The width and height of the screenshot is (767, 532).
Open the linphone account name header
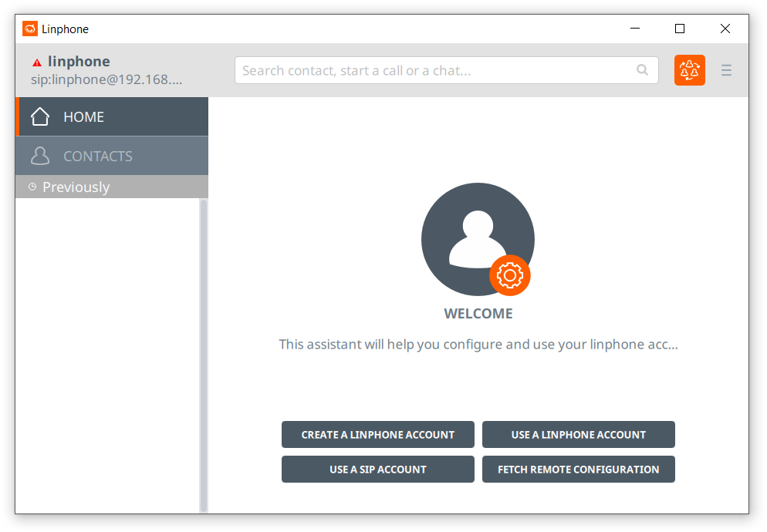[x=79, y=62]
